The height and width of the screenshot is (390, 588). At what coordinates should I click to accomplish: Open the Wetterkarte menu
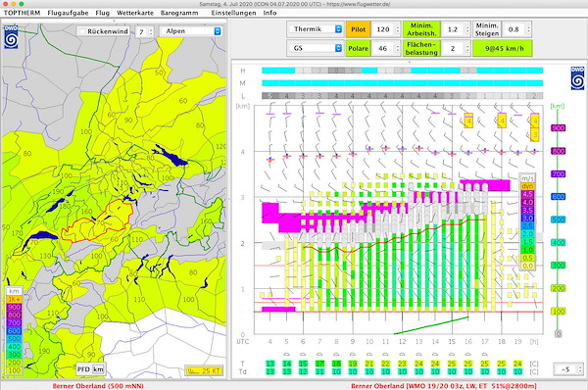[135, 13]
